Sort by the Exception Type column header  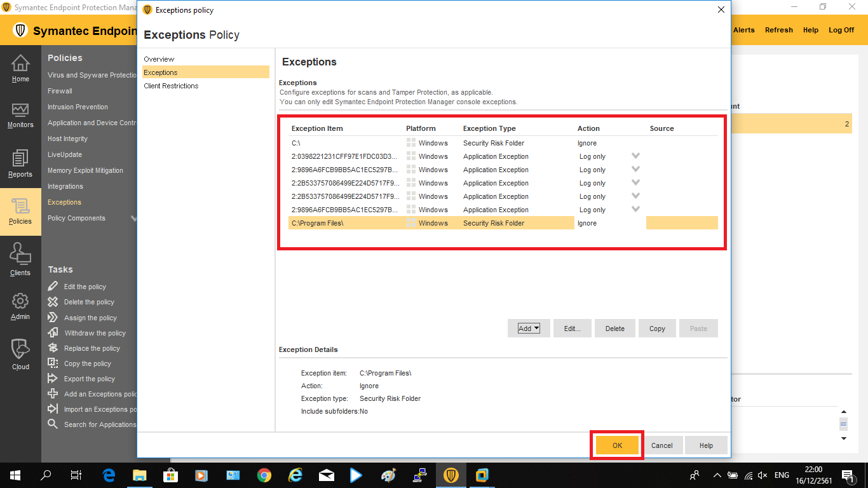coord(489,128)
